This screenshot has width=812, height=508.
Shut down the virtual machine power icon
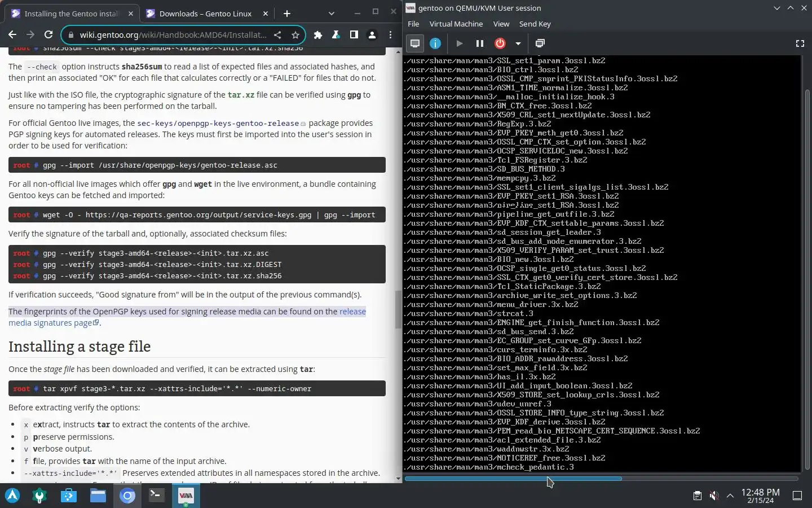(x=500, y=43)
